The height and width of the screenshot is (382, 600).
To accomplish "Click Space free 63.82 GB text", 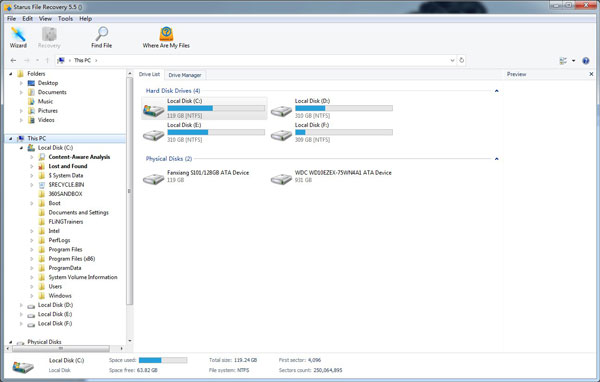I will 133,370.
